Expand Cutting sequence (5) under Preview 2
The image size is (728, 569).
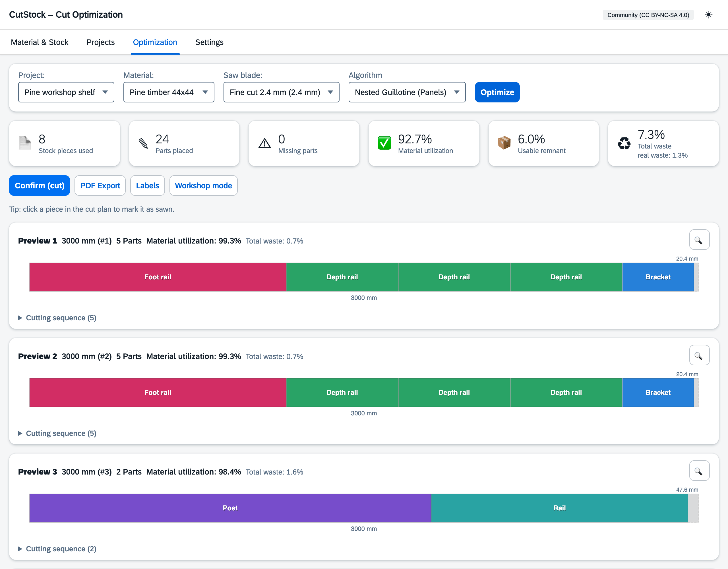[57, 433]
